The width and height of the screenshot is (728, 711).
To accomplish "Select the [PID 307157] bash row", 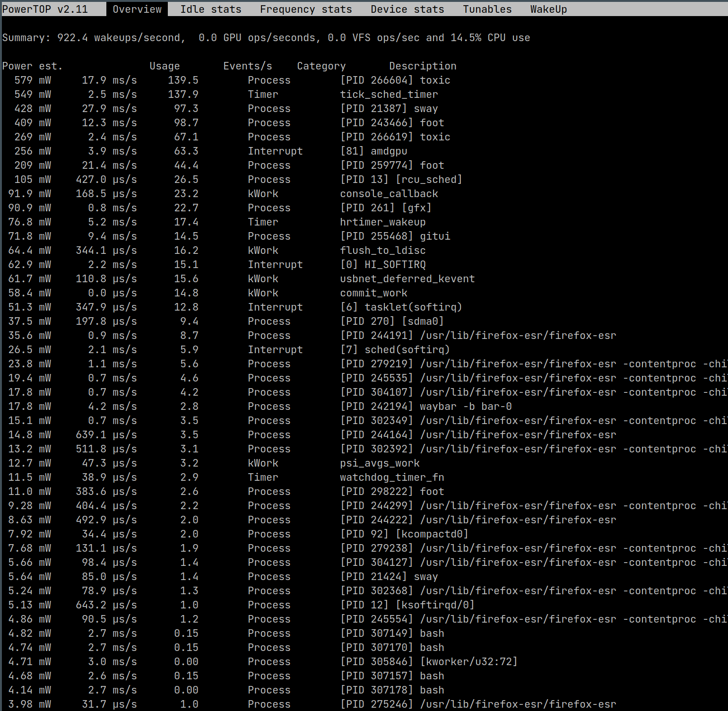I will pos(364,676).
